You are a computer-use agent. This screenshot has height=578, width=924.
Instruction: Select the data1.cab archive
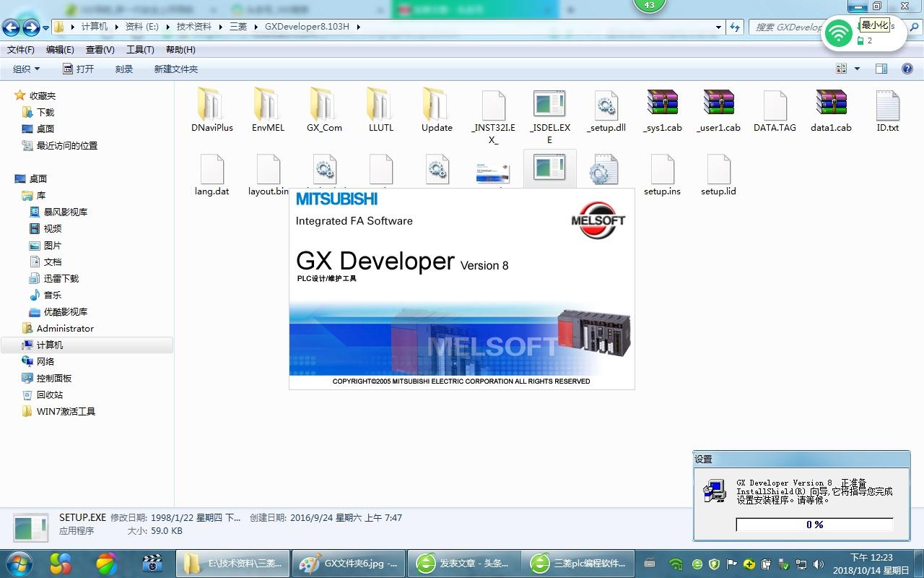[831, 106]
